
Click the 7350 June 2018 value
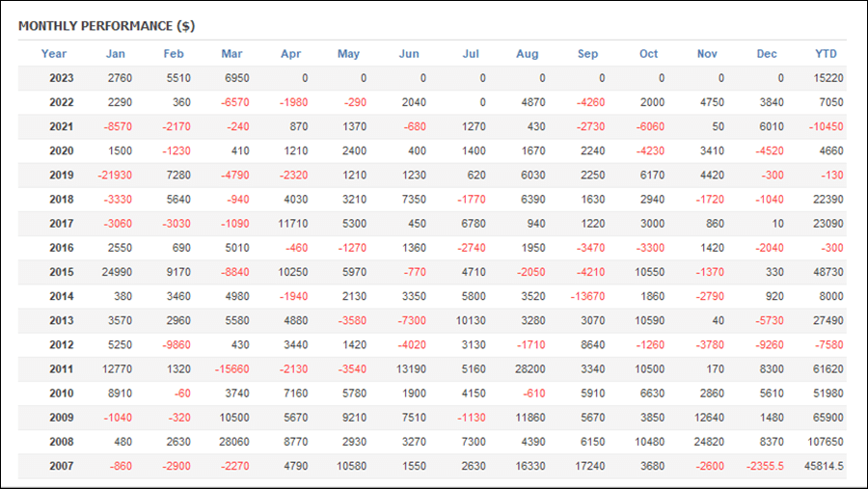[414, 200]
